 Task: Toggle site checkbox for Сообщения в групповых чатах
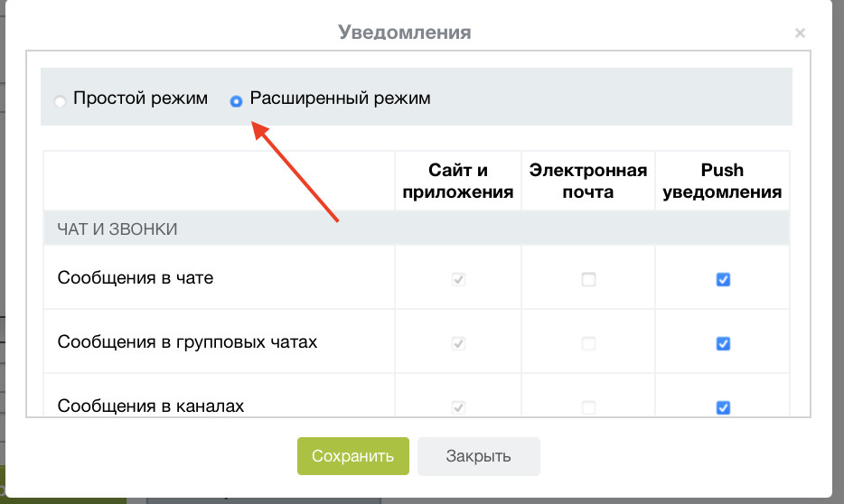[459, 343]
